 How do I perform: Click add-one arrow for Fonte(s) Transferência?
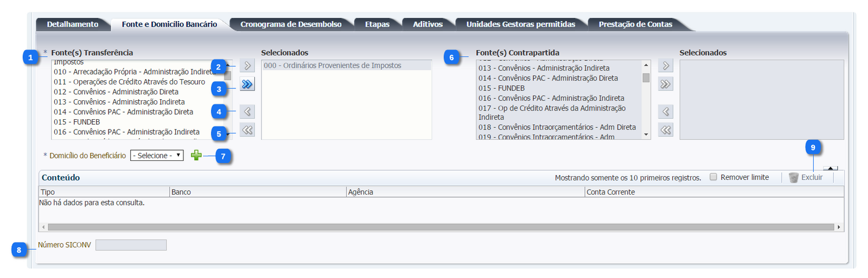[x=247, y=66]
